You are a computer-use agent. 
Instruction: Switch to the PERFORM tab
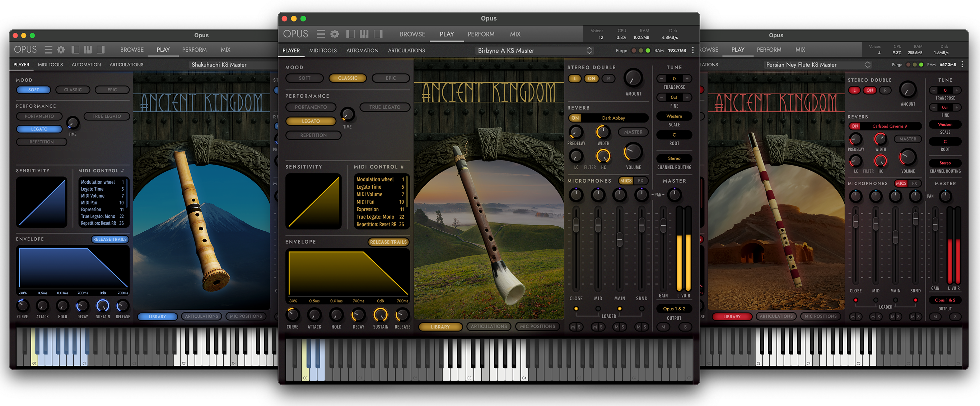click(x=481, y=34)
